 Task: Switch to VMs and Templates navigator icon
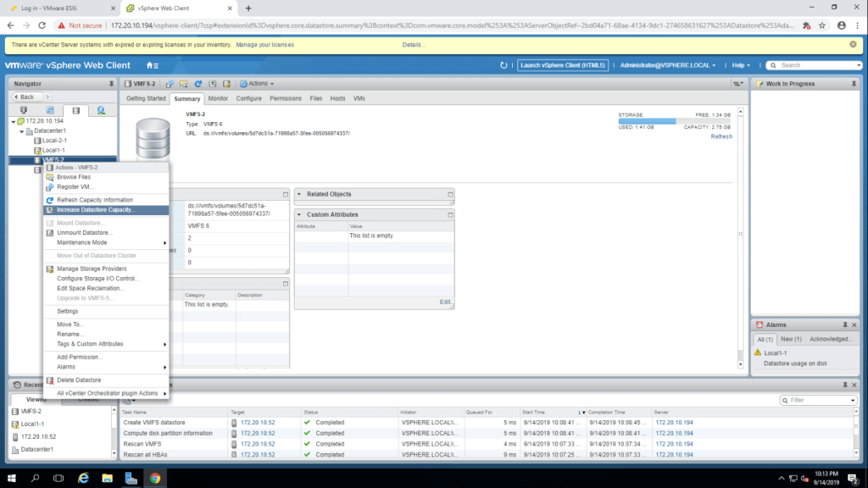[x=50, y=110]
